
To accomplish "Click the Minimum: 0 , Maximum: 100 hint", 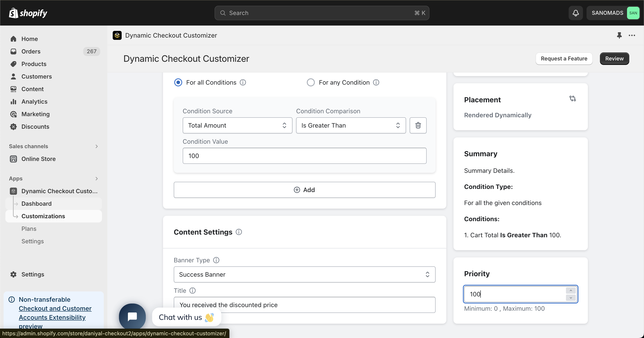I will 504,308.
